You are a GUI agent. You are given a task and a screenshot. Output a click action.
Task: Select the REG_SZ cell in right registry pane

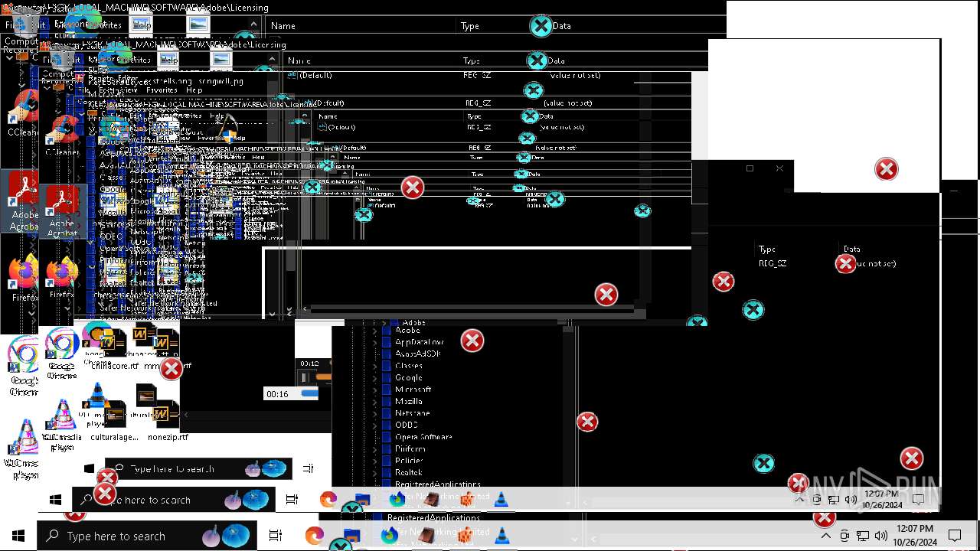tap(773, 263)
